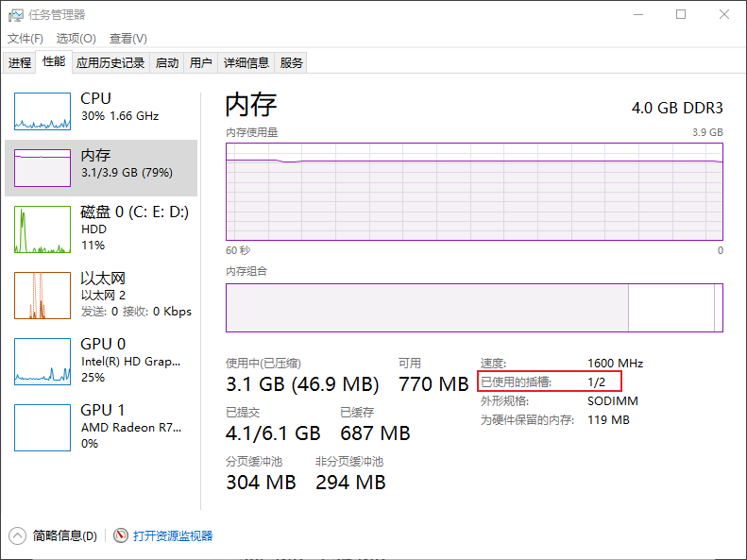747x560 pixels.
Task: Click the 磁盘 0 (C: E: D:) label
Action: tap(134, 212)
